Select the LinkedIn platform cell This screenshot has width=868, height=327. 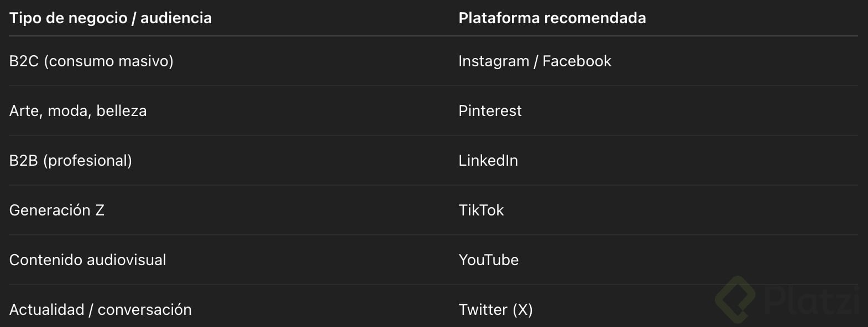488,160
